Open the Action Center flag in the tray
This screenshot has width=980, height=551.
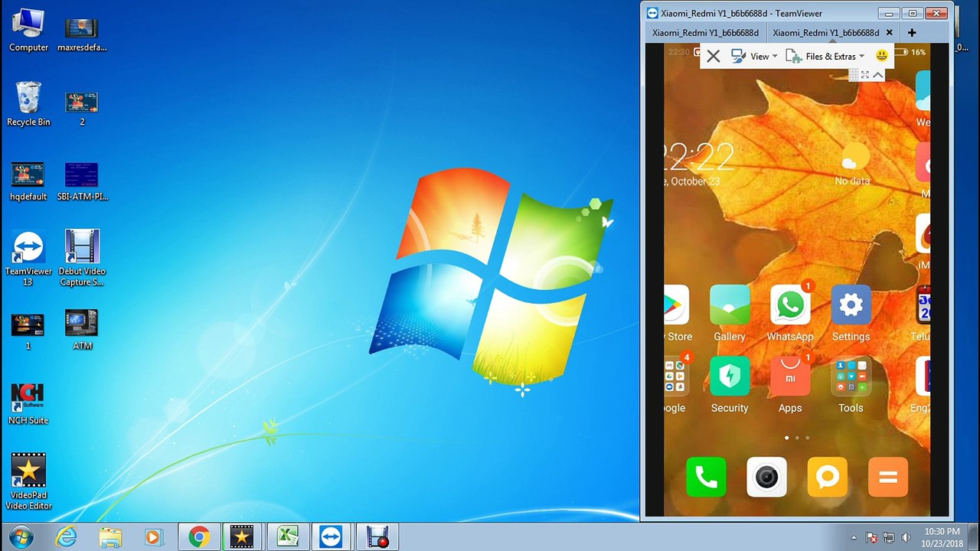pos(871,537)
